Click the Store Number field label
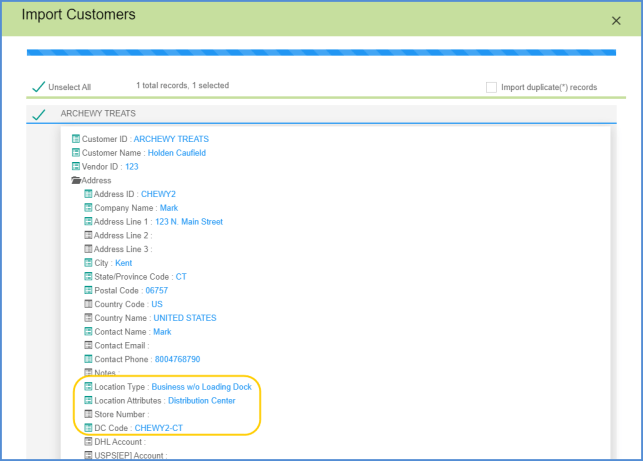Viewport: 643px width, 461px height. pos(120,414)
